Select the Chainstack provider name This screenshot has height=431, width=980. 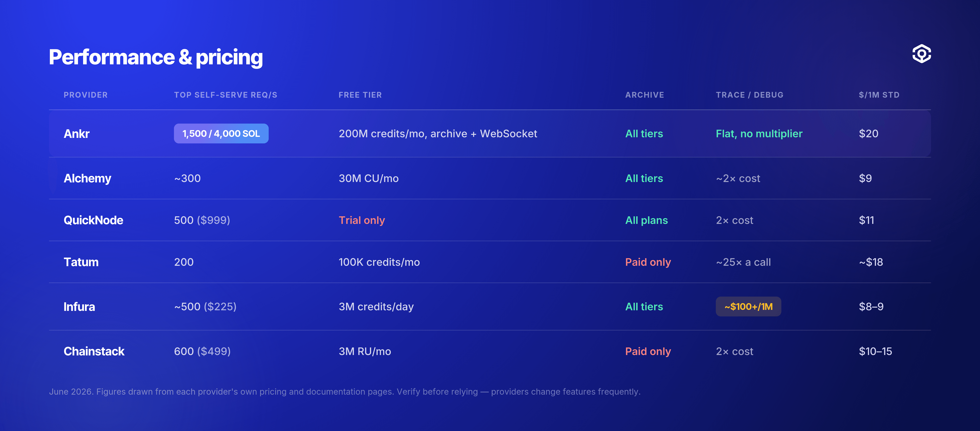pyautogui.click(x=94, y=351)
